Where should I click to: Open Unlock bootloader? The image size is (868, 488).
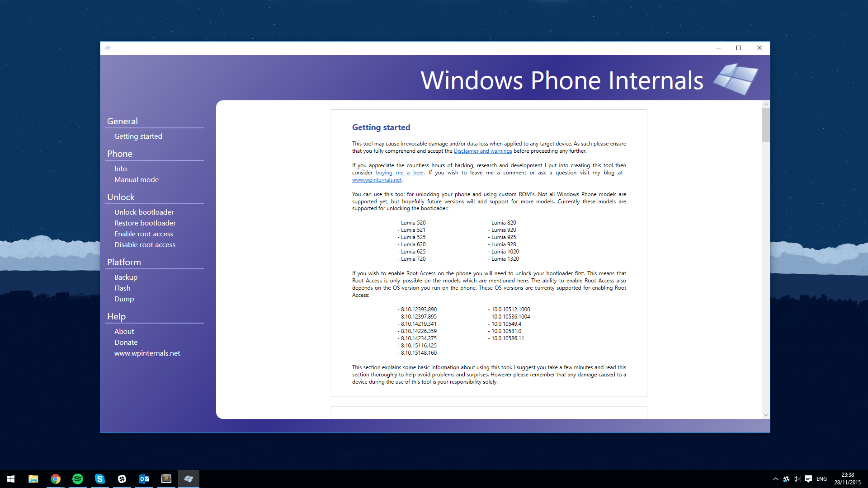pos(144,212)
